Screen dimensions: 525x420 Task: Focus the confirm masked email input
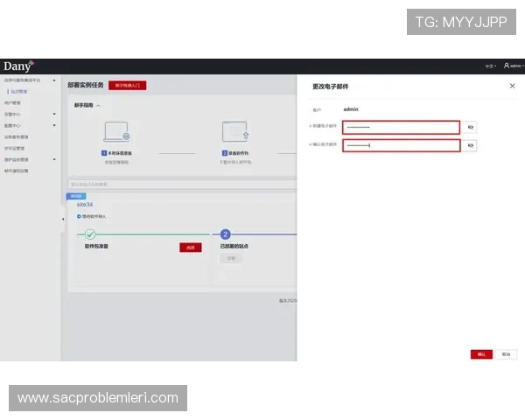(x=401, y=146)
